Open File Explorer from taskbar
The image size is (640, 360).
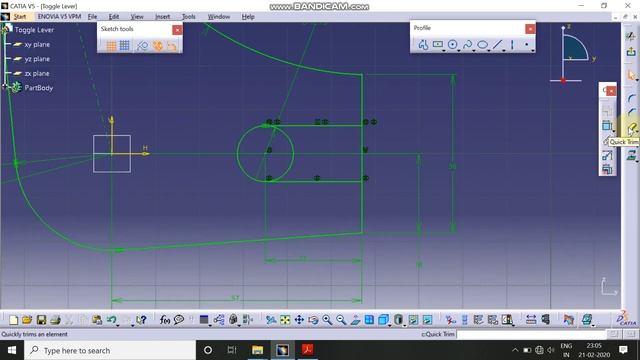tap(257, 350)
